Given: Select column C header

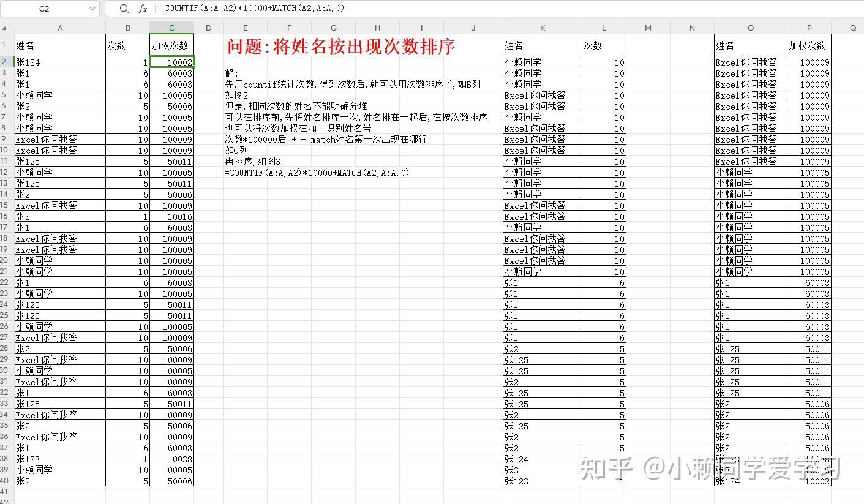Looking at the screenshot, I should click(171, 28).
